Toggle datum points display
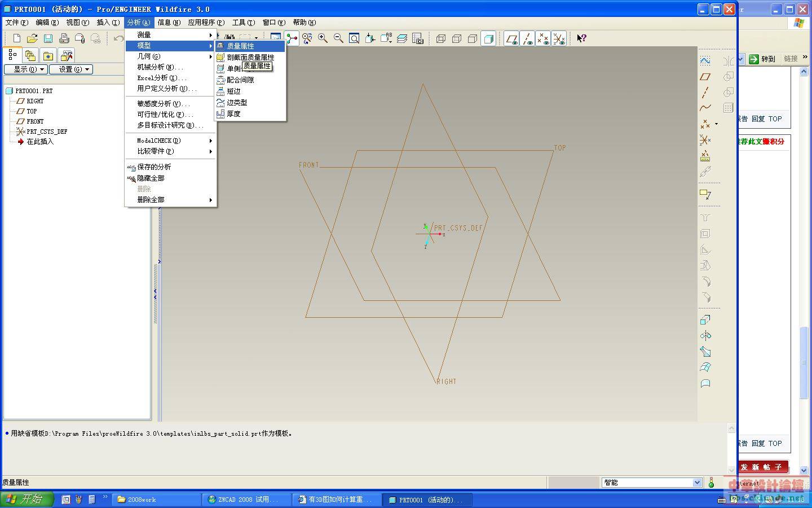Screen dimensions: 812x508 point(543,38)
